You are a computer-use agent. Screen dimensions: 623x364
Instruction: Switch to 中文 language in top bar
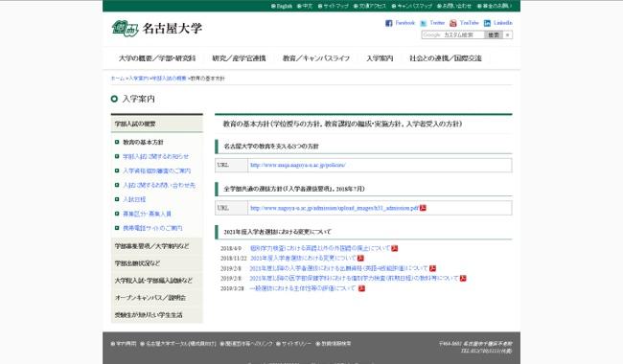(308, 6)
